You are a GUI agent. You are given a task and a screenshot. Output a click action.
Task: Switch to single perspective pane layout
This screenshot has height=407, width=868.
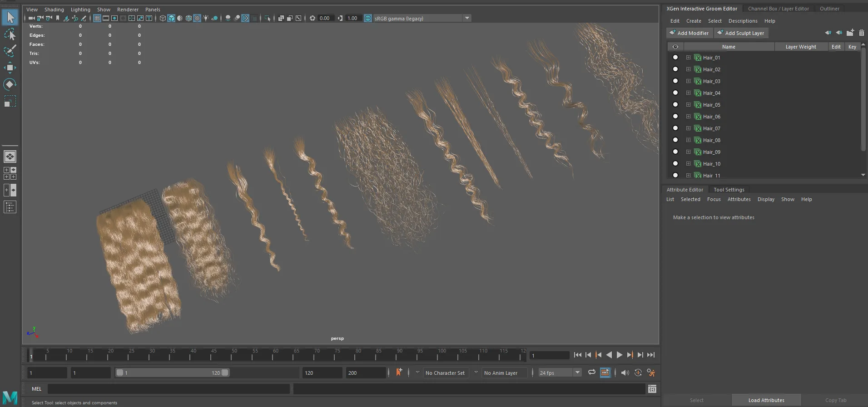pos(10,157)
